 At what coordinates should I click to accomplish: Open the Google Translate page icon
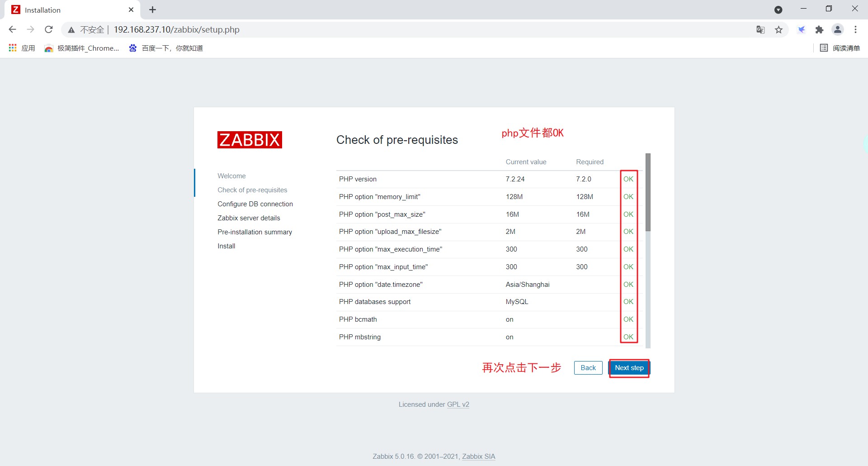coord(760,30)
